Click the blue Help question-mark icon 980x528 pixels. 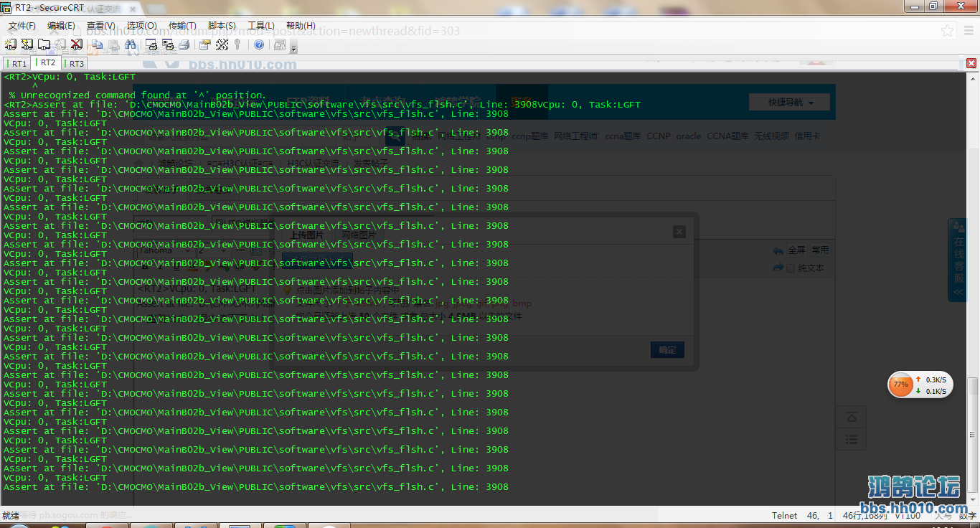click(259, 44)
